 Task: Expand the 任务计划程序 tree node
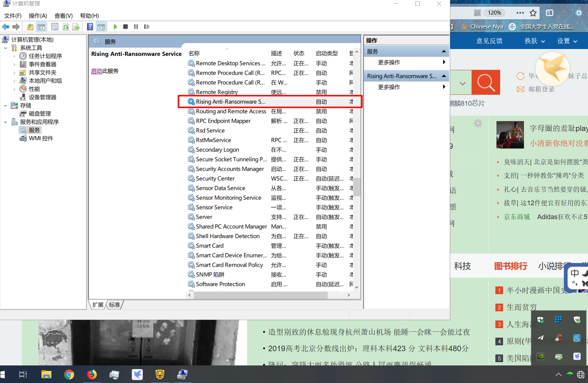(x=14, y=56)
